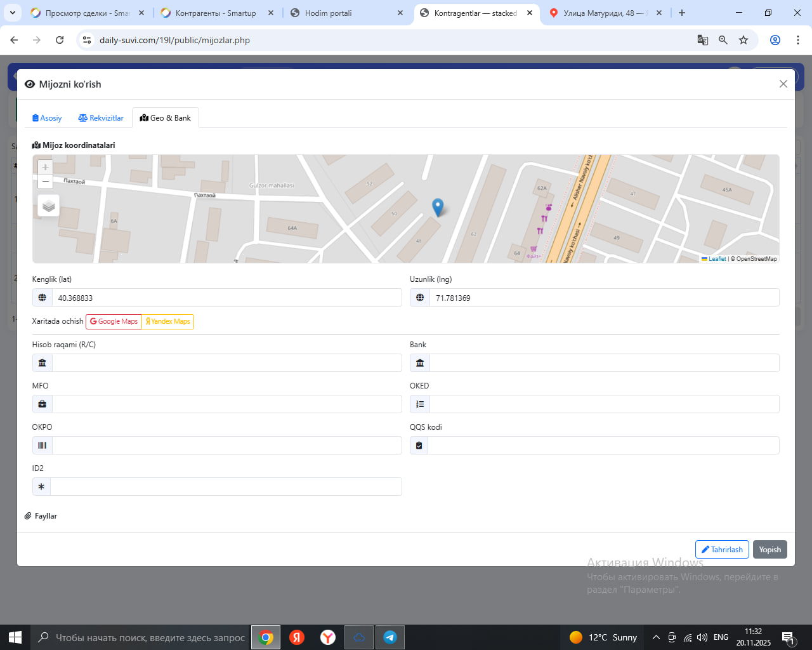
Task: Bookmark this page with the star icon
Action: (743, 40)
